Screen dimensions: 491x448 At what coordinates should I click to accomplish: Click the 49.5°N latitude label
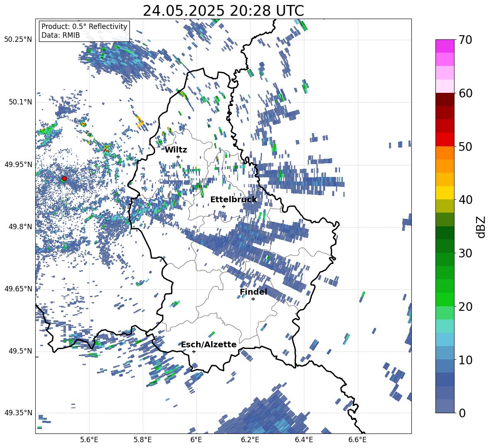coord(20,351)
